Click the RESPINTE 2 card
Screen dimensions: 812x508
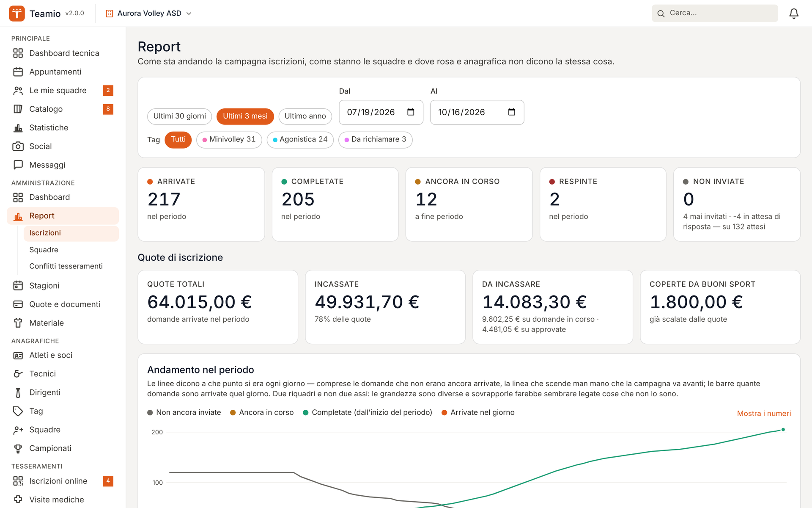[x=603, y=204]
